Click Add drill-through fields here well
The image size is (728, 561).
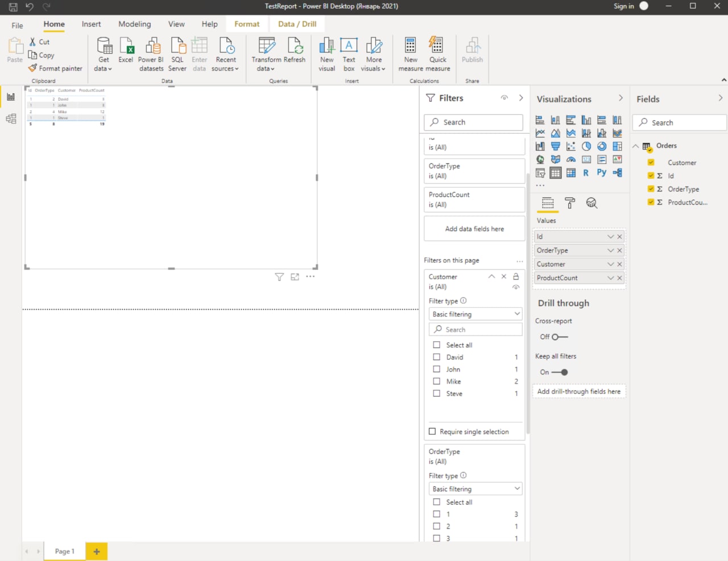click(579, 391)
